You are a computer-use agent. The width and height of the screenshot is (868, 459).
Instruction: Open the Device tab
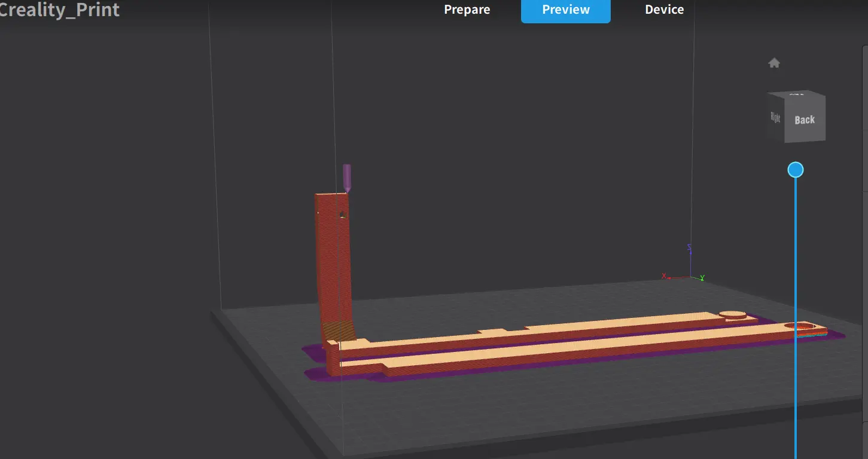664,10
